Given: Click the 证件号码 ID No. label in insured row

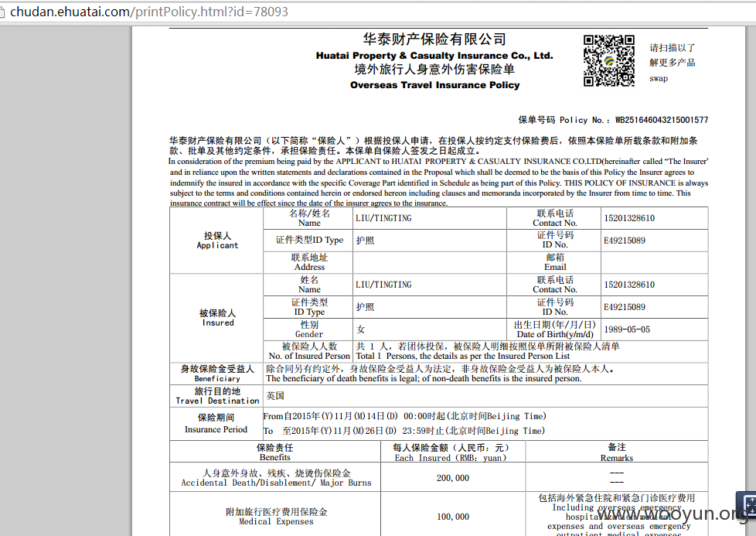Looking at the screenshot, I should coord(555,307).
